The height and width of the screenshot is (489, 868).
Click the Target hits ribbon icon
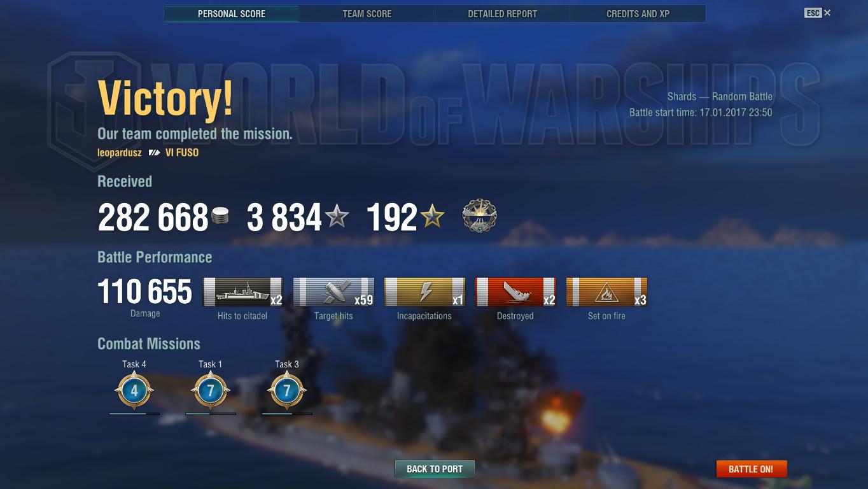tap(333, 292)
